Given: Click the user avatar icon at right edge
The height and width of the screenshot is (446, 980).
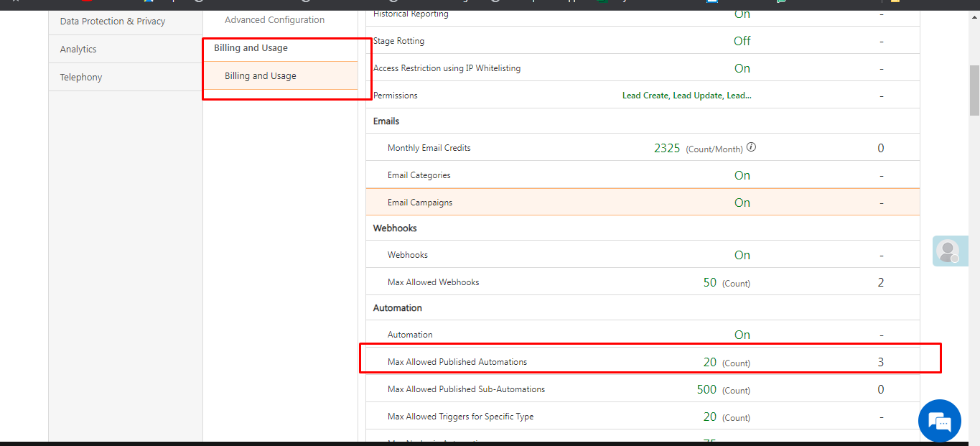Looking at the screenshot, I should 948,251.
